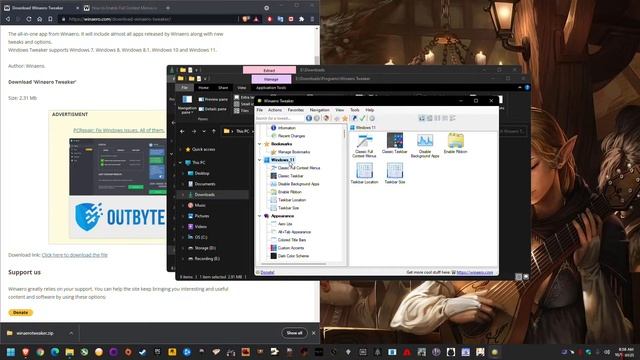The height and width of the screenshot is (360, 640).
Task: Open Chrome from the taskbar
Action: coord(40,352)
